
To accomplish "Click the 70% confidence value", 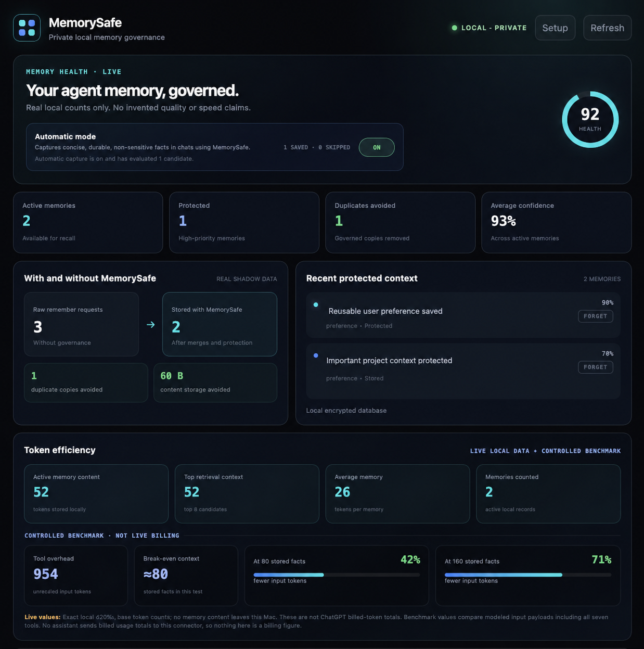I will (607, 353).
